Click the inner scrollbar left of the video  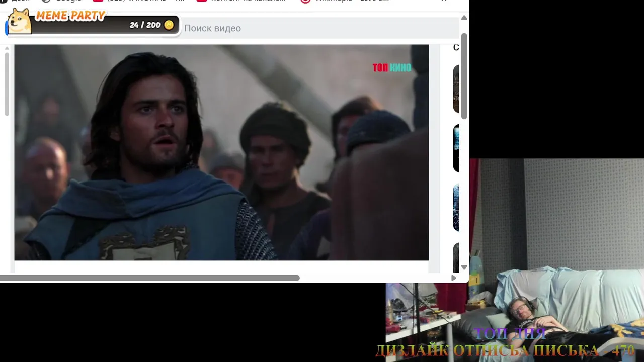[x=7, y=84]
